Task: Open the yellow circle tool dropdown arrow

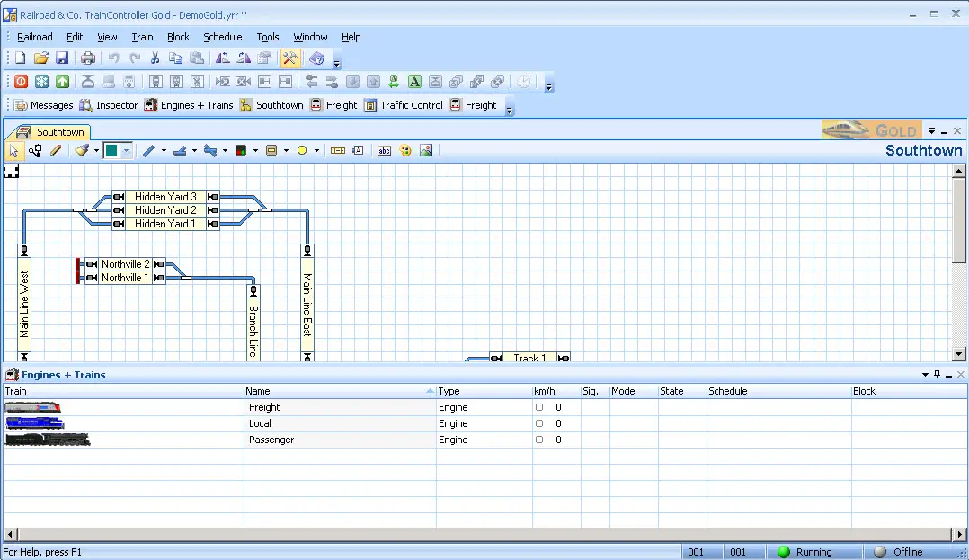Action: [x=317, y=151]
